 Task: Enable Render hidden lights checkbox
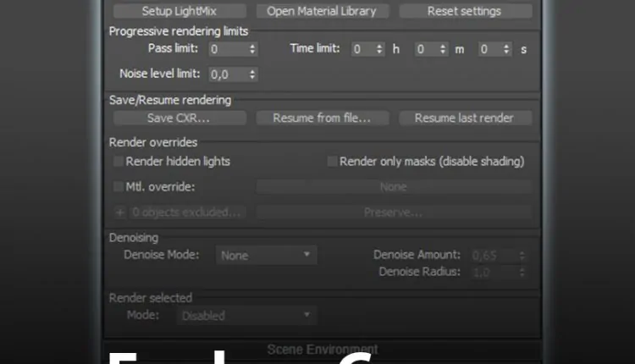tap(119, 162)
